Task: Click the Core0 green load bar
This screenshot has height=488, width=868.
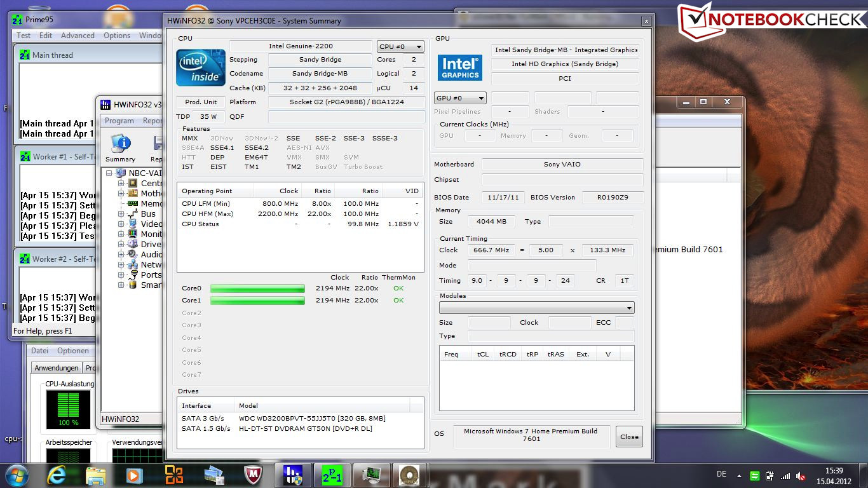Action: [257, 288]
